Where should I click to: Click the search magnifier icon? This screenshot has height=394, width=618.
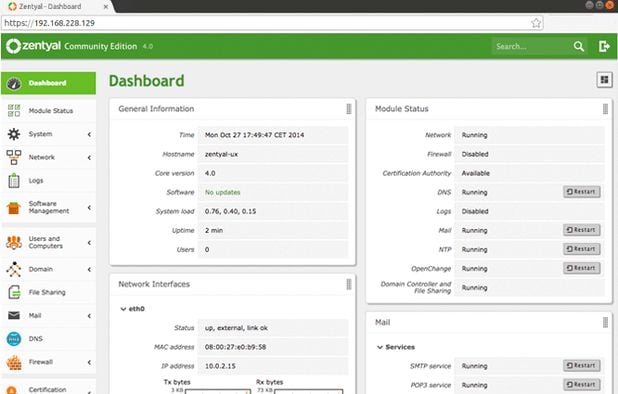(579, 46)
